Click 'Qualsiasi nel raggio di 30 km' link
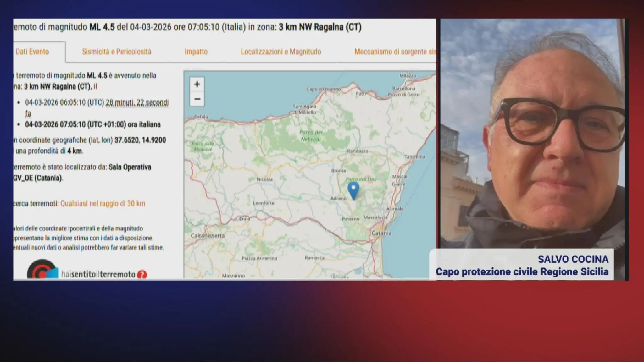644x362 pixels. coord(103,204)
